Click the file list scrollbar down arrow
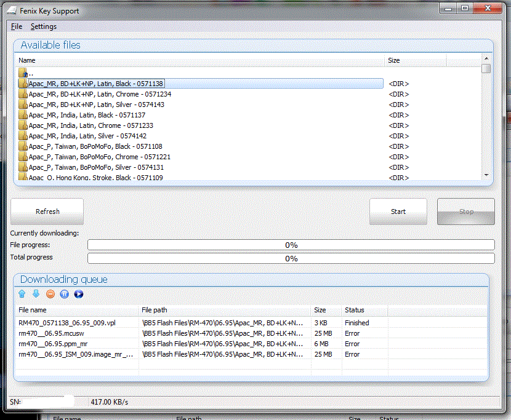The height and width of the screenshot is (420, 511). pos(486,175)
